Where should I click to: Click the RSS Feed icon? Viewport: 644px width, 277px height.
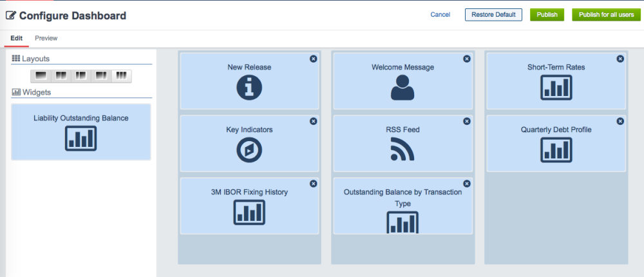point(402,149)
